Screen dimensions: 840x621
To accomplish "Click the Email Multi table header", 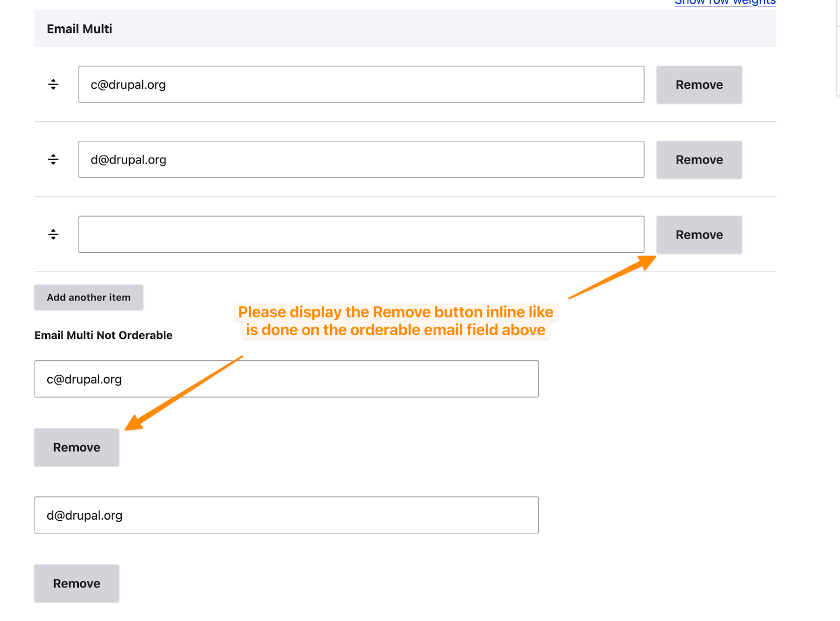I will tap(79, 29).
